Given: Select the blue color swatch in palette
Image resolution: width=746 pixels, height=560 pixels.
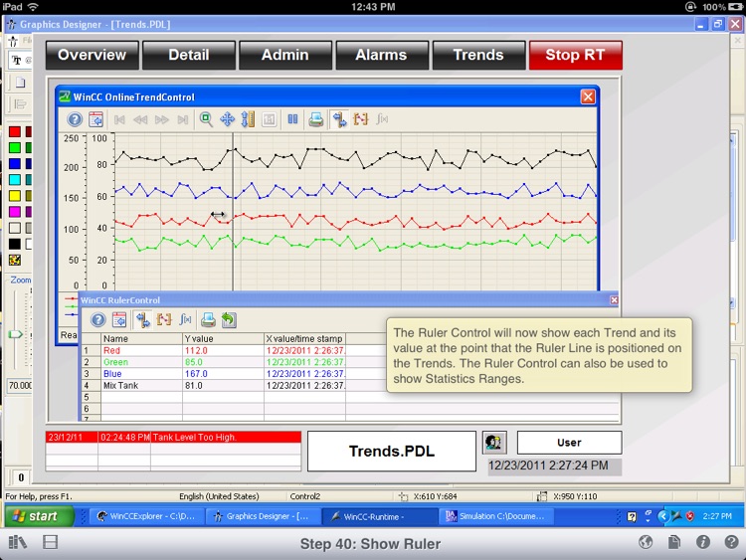Looking at the screenshot, I should click(15, 164).
